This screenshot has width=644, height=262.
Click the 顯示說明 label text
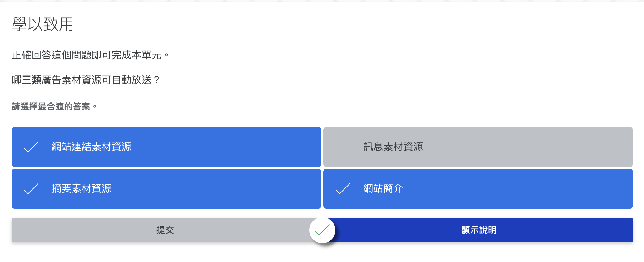[x=478, y=230]
